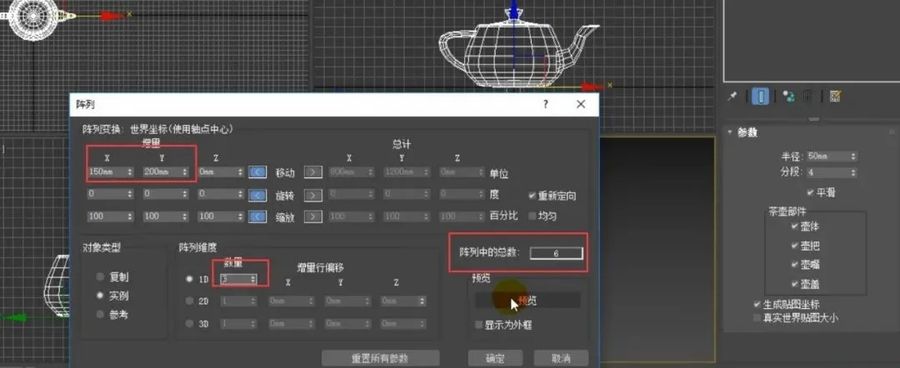This screenshot has height=368, width=900.
Task: Click the rotate (旋转) incremental left arrow
Action: [257, 195]
